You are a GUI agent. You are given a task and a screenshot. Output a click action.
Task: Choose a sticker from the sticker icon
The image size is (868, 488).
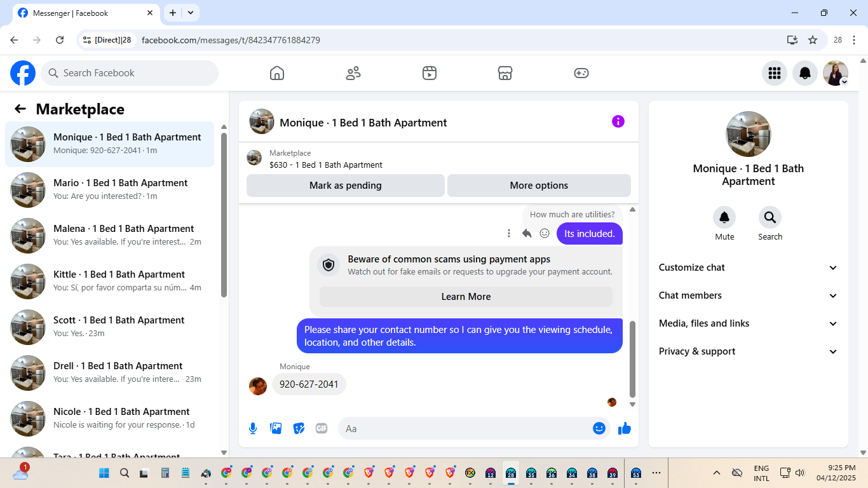pyautogui.click(x=299, y=428)
